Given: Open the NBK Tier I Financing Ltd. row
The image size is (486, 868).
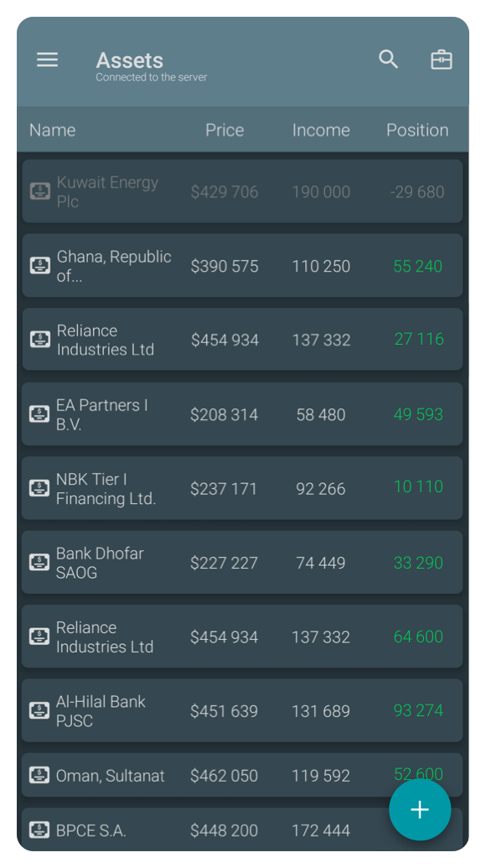Looking at the screenshot, I should pos(242,488).
